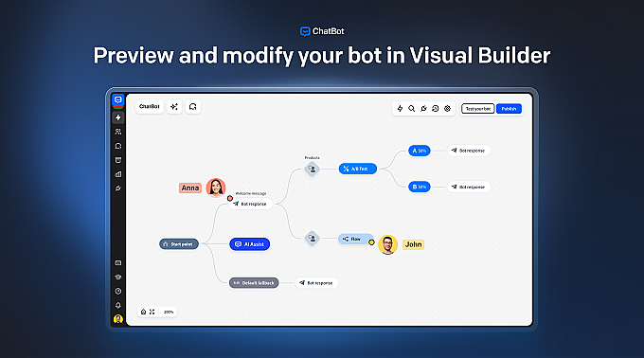
Task: Click the blue Publish button
Action: [x=509, y=108]
